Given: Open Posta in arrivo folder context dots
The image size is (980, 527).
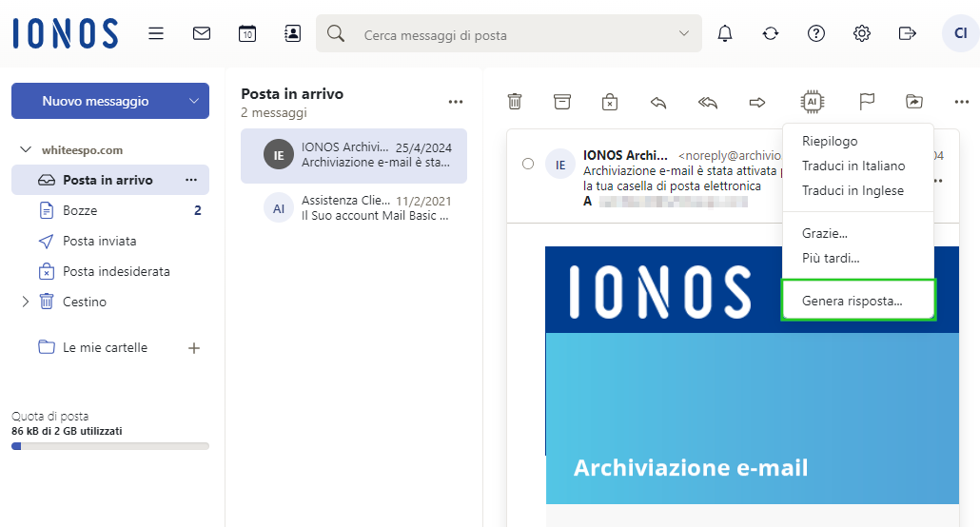Looking at the screenshot, I should 191,180.
